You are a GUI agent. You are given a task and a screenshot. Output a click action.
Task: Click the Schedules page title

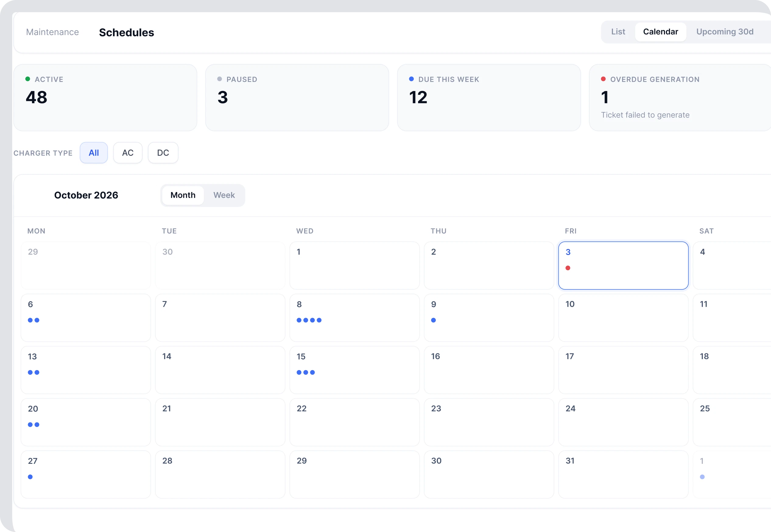click(126, 33)
